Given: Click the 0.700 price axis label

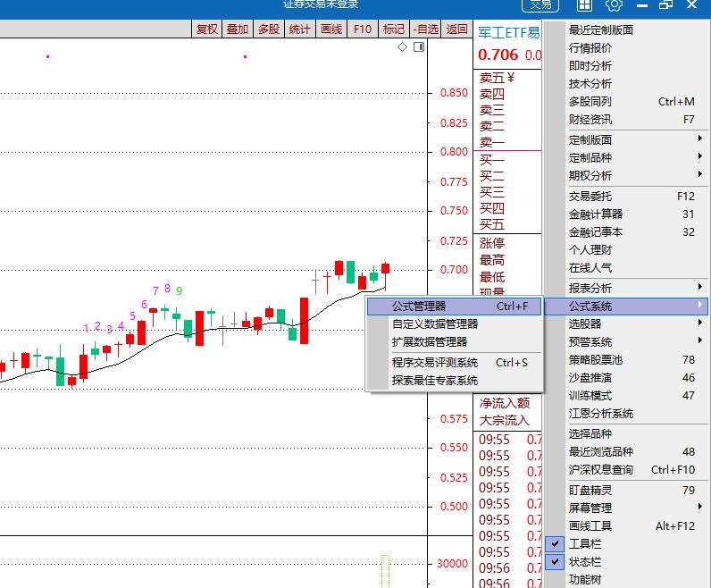Looking at the screenshot, I should coord(454,270).
